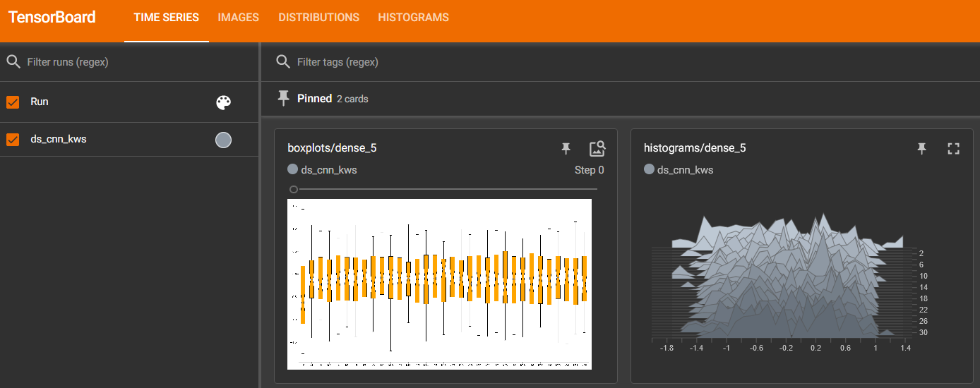
Task: Click the boxplots step slider handle
Action: tap(294, 189)
